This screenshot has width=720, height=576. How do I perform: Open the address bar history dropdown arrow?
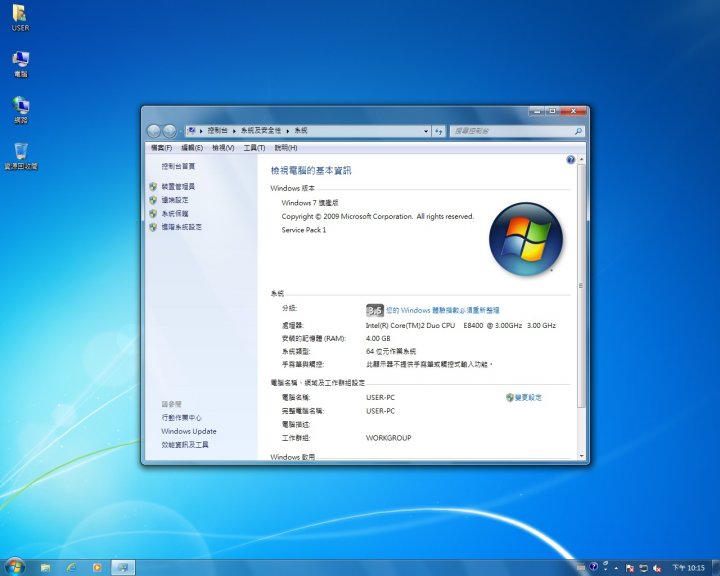click(426, 131)
